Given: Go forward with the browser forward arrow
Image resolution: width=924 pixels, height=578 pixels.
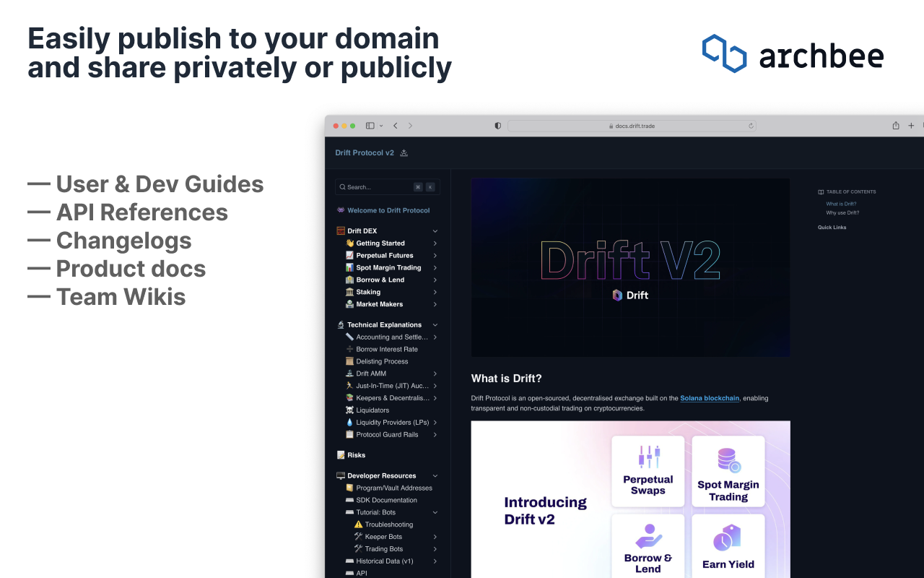Looking at the screenshot, I should point(410,126).
